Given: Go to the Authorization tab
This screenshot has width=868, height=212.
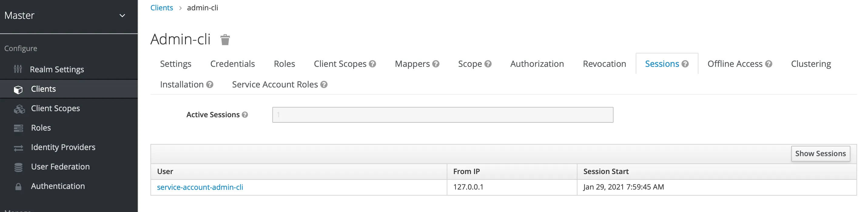Looking at the screenshot, I should [x=537, y=64].
